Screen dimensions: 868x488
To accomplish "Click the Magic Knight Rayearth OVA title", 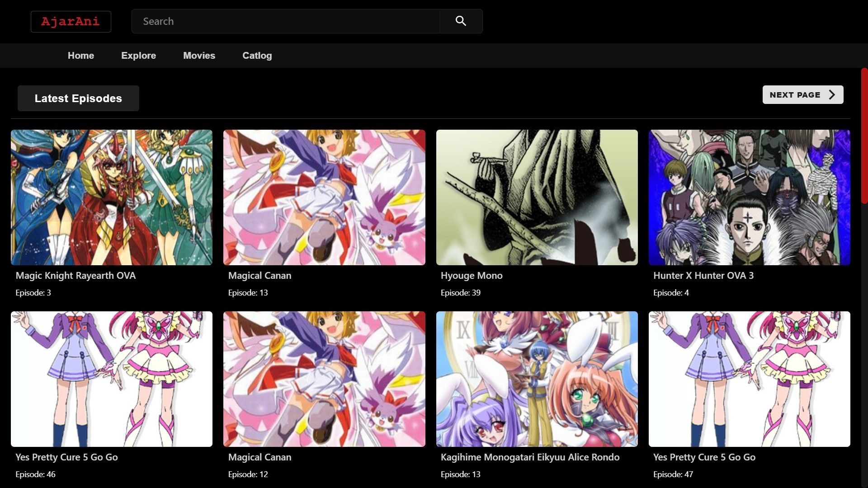I will point(75,276).
